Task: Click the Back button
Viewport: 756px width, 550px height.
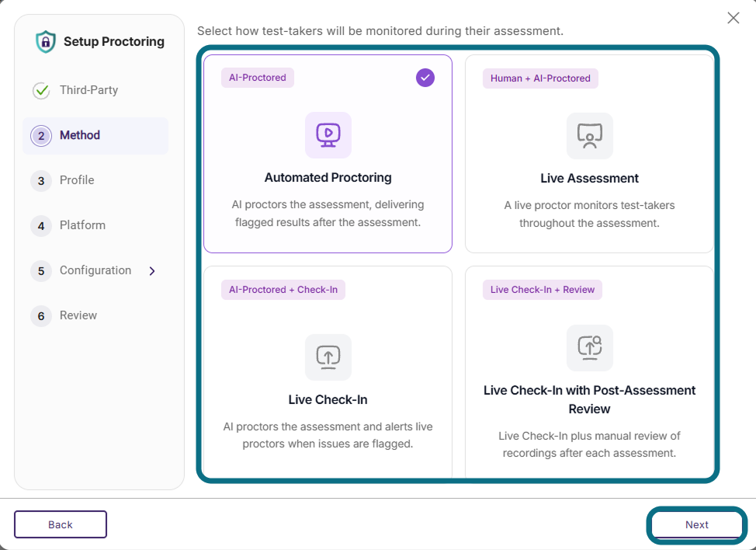Action: pos(61,524)
